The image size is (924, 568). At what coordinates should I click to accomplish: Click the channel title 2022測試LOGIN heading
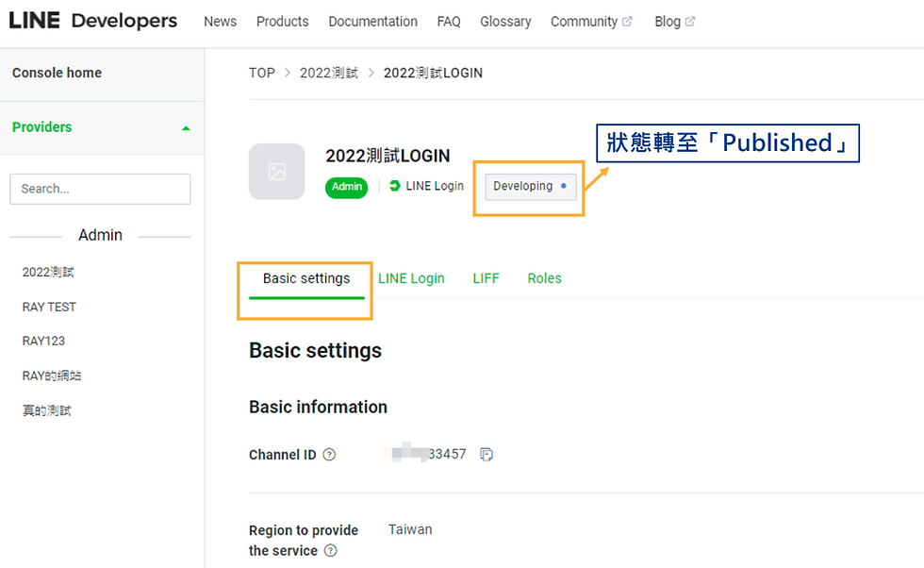388,156
